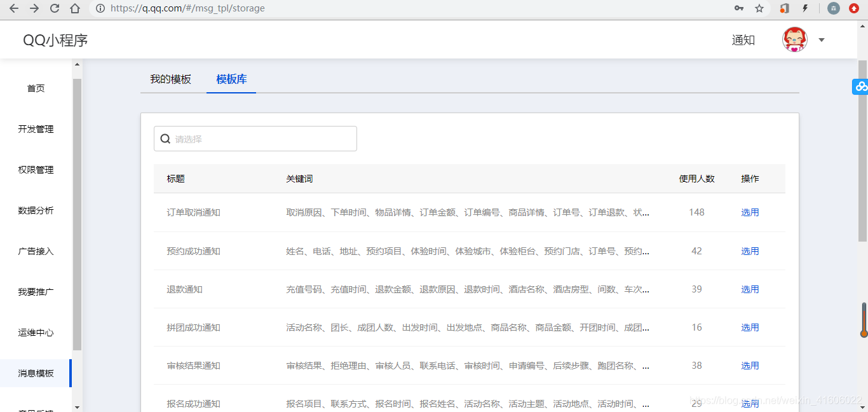868x412 pixels.
Task: Open 首页 in the sidebar
Action: click(36, 88)
